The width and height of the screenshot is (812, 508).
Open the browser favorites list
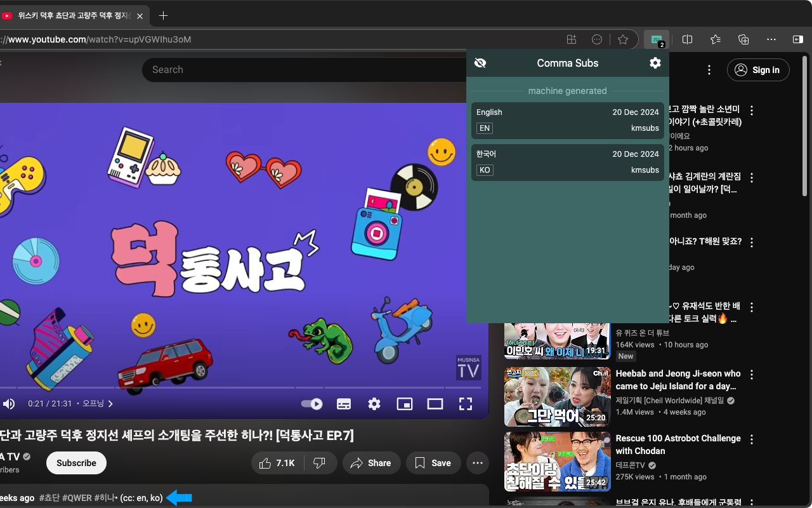click(x=716, y=39)
